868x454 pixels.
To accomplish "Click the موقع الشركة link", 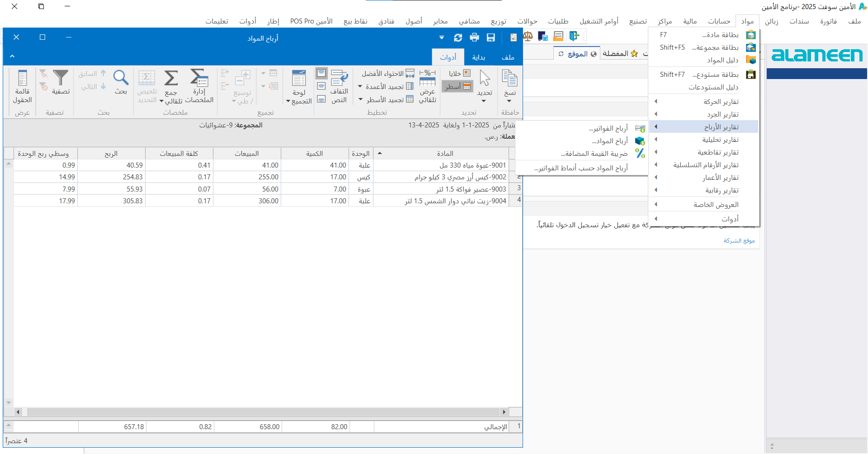I will 739,241.
